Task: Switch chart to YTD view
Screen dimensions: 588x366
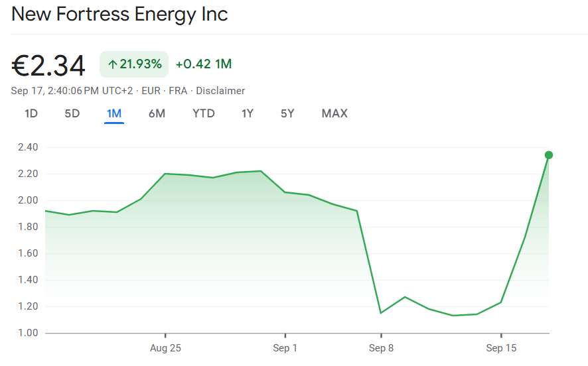Action: tap(204, 113)
